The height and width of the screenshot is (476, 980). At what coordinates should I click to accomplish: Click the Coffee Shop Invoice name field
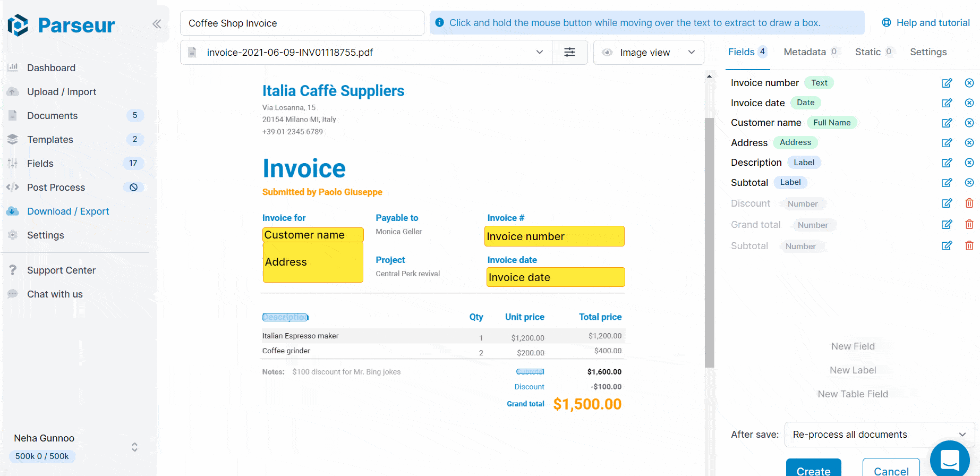point(302,23)
